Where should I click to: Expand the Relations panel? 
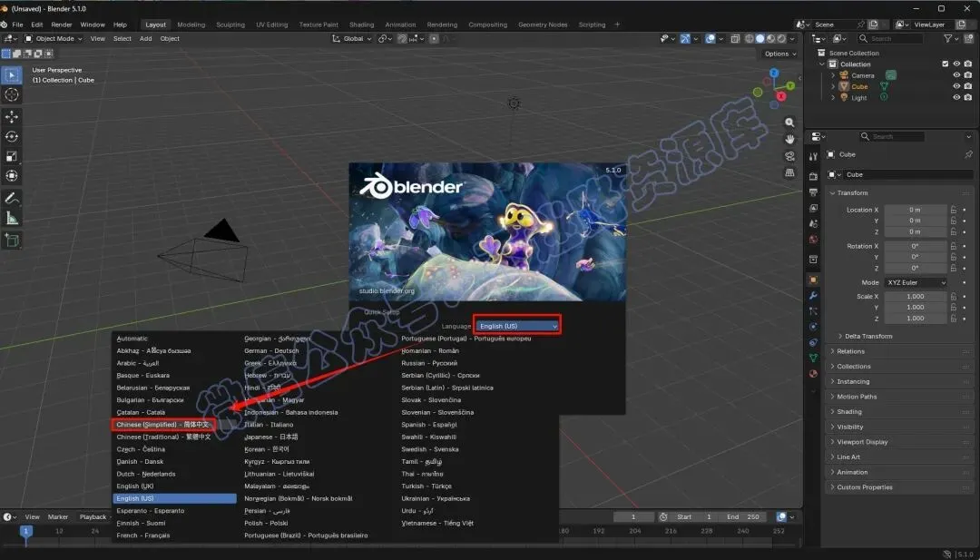850,351
